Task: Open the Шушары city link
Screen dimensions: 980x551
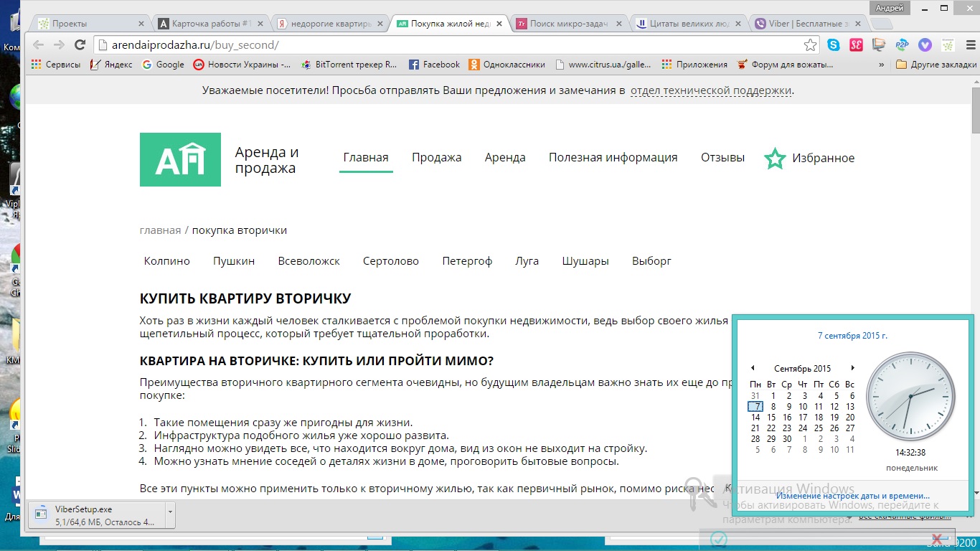Action: (x=585, y=261)
